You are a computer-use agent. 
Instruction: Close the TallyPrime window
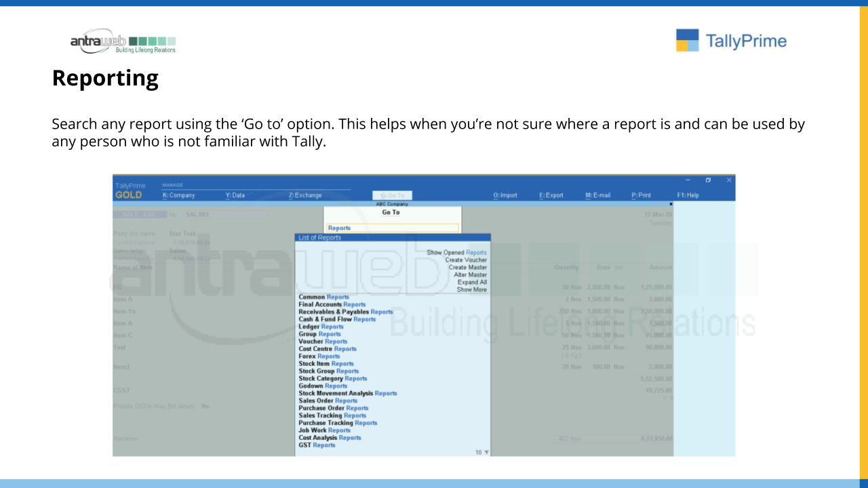pos(729,180)
